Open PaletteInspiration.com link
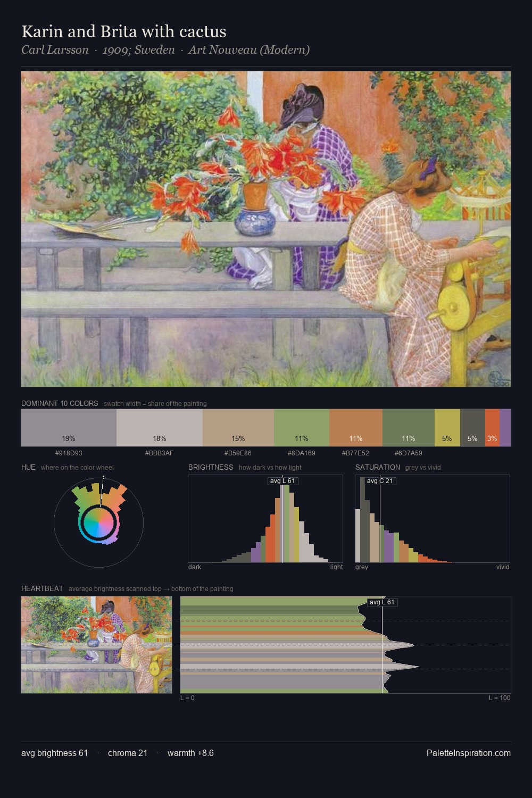Screen dimensions: 532x798 pyautogui.click(x=468, y=753)
